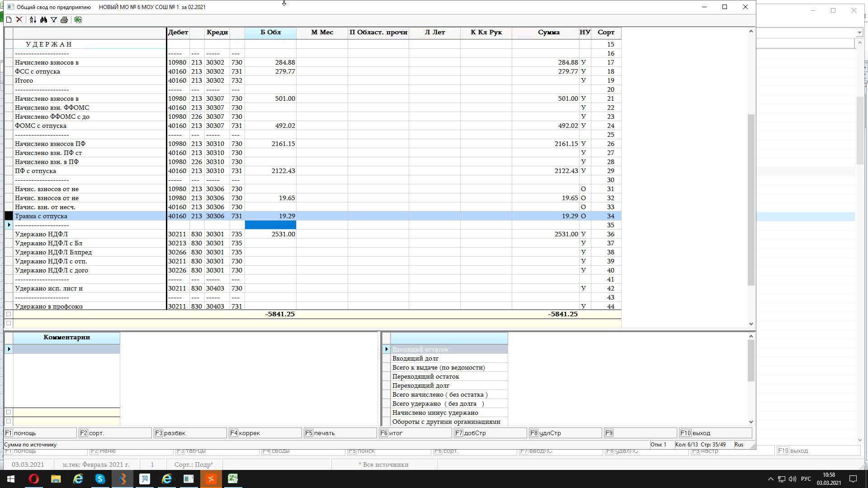
Task: Click the F4 коррек button
Action: click(265, 433)
